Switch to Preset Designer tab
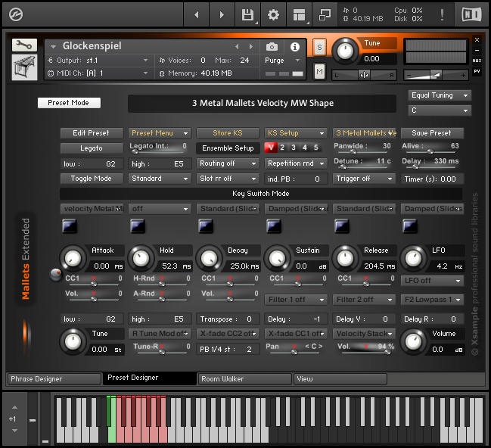Screen dimensions: 491x448 [x=150, y=378]
